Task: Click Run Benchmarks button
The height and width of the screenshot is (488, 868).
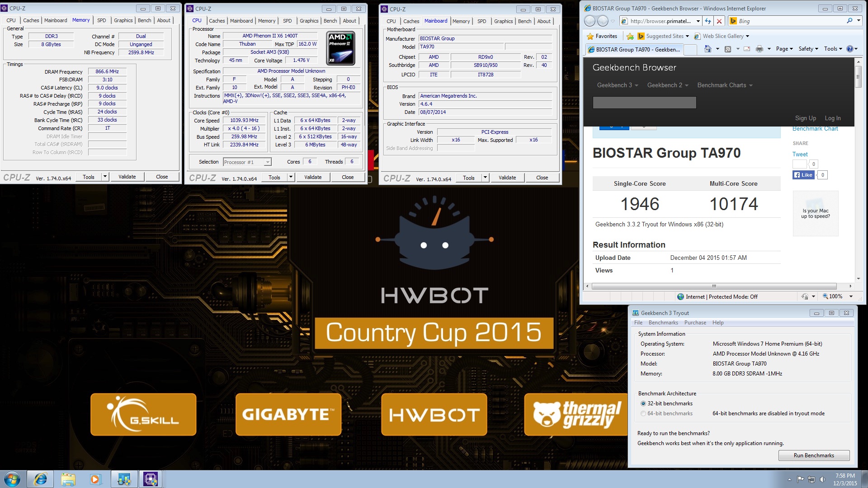Action: pos(814,455)
